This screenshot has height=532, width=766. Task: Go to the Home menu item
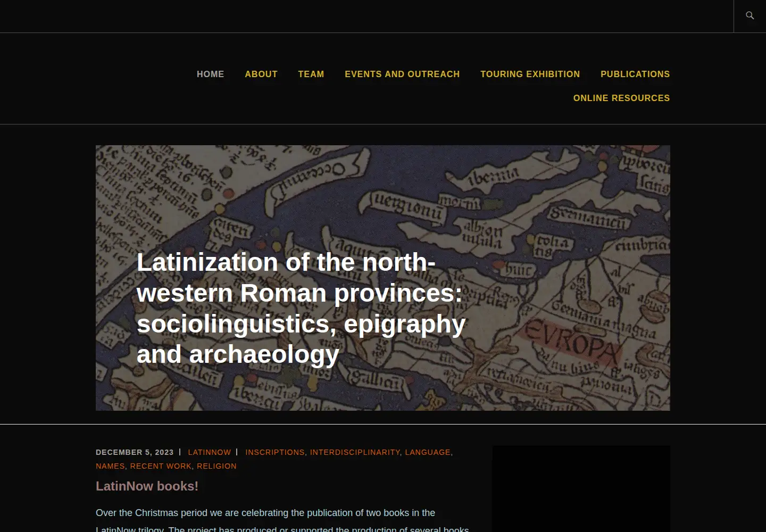click(x=210, y=74)
